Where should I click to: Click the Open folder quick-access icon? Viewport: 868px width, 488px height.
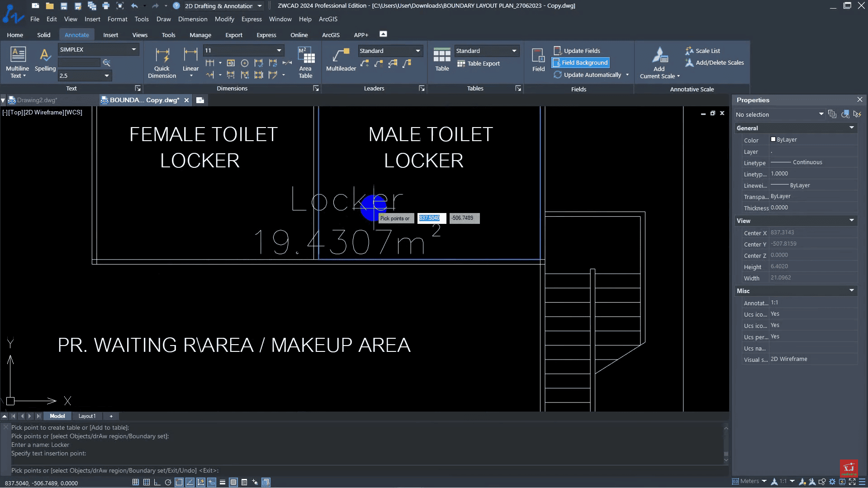(50, 6)
